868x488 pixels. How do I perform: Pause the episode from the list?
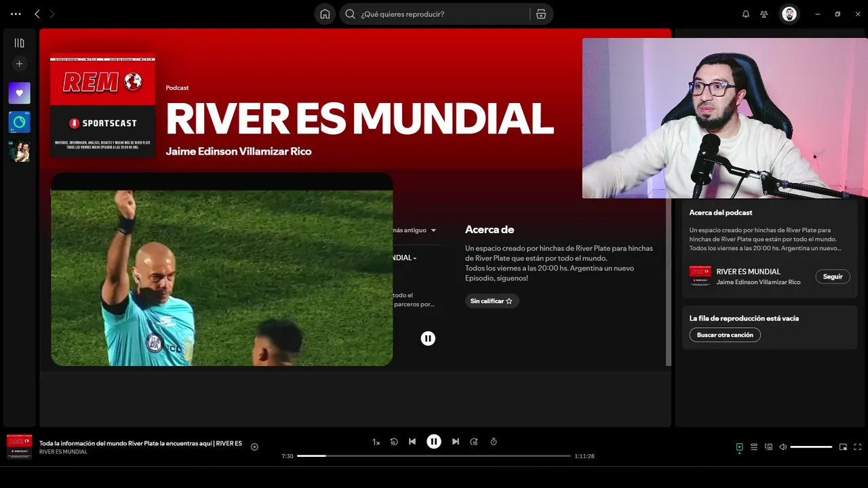[428, 338]
